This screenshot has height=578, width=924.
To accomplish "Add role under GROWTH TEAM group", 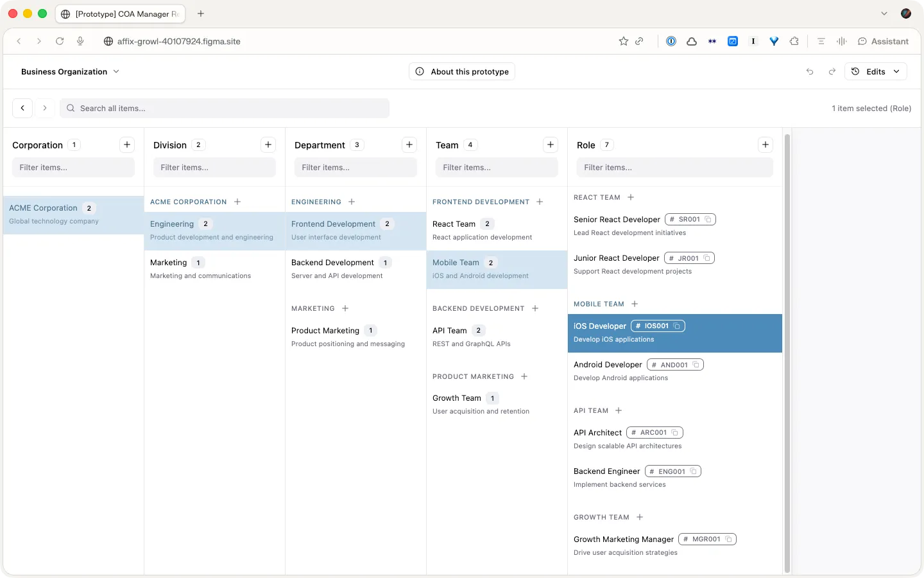I will point(640,517).
